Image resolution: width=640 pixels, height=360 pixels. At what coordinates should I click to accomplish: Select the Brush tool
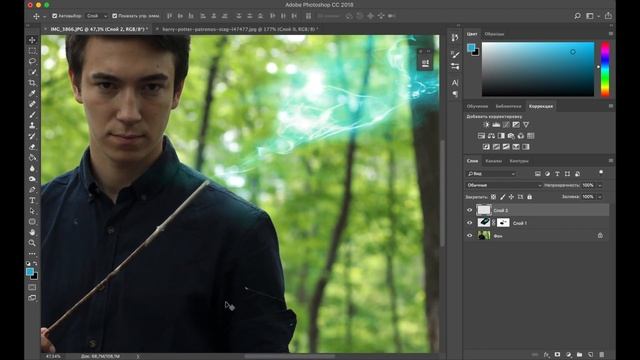click(x=32, y=115)
